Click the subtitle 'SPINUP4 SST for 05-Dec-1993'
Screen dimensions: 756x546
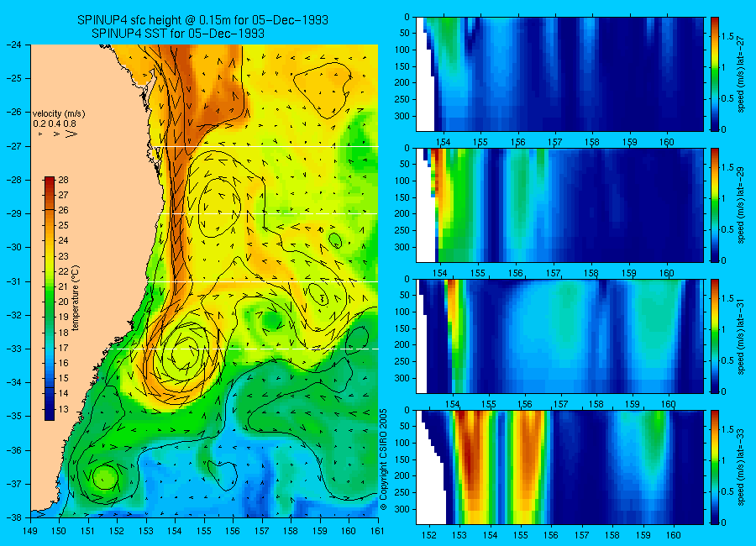pyautogui.click(x=178, y=34)
